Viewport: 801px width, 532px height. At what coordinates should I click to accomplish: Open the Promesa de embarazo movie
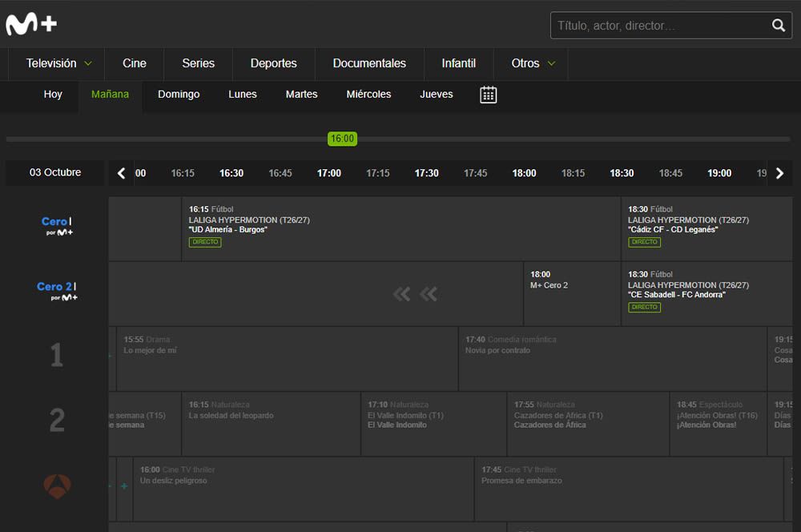[x=630, y=489]
